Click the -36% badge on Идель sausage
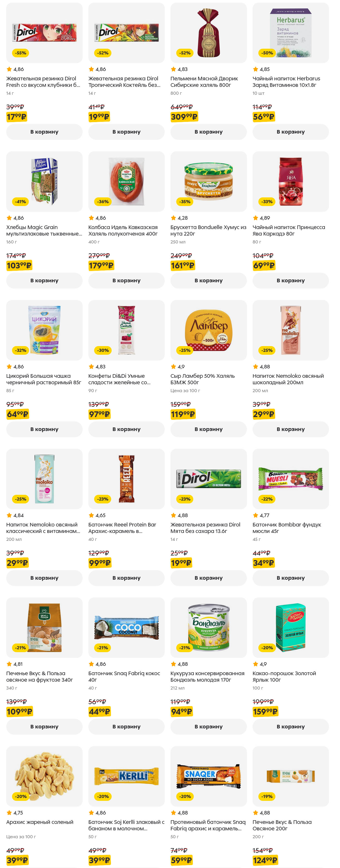Screen dimensions: 340x868 tap(103, 201)
